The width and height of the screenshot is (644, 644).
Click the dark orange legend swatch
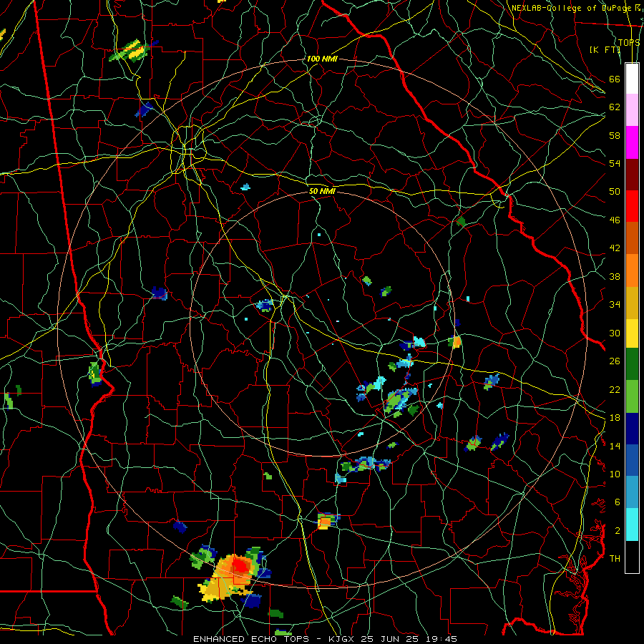pyautogui.click(x=632, y=238)
